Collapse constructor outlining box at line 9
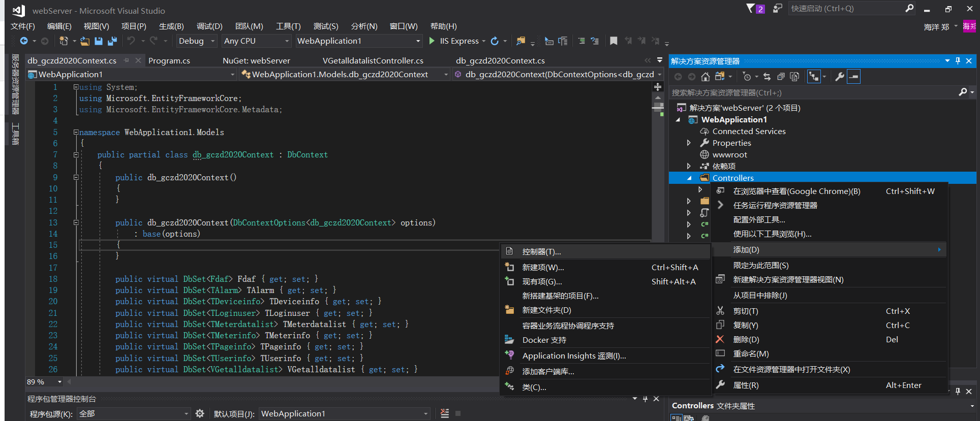Viewport: 980px width, 421px height. click(x=76, y=177)
